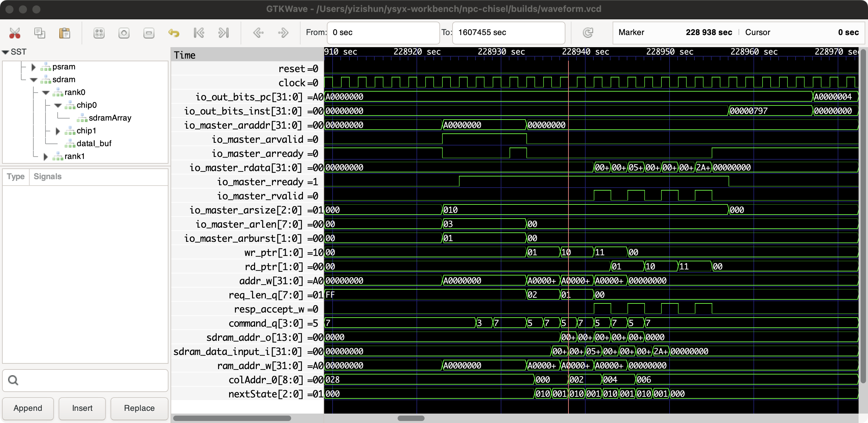
Task: Select rd_ptr[1:0] signal
Action: point(247,267)
